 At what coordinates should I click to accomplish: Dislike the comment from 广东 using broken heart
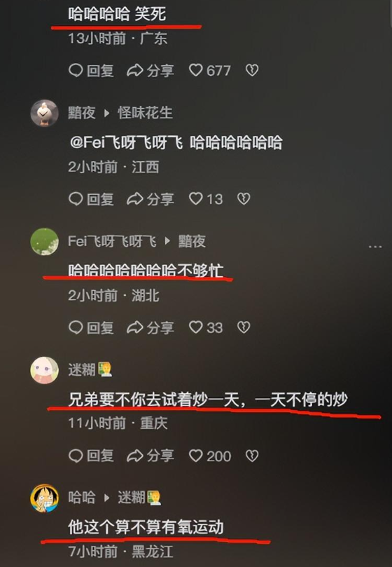(x=252, y=70)
